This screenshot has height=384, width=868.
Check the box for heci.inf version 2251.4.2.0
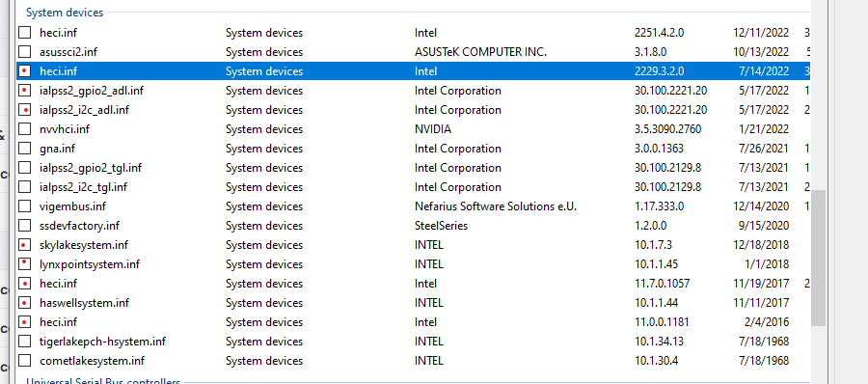tap(24, 33)
